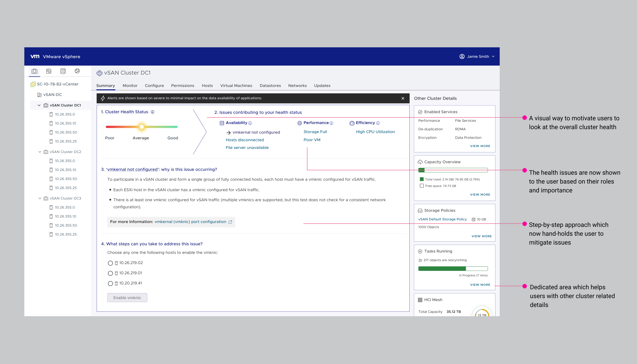Screen dimensions: 637x364
Task: Open the vSAN Default Storage Policy link
Action: pyautogui.click(x=442, y=219)
